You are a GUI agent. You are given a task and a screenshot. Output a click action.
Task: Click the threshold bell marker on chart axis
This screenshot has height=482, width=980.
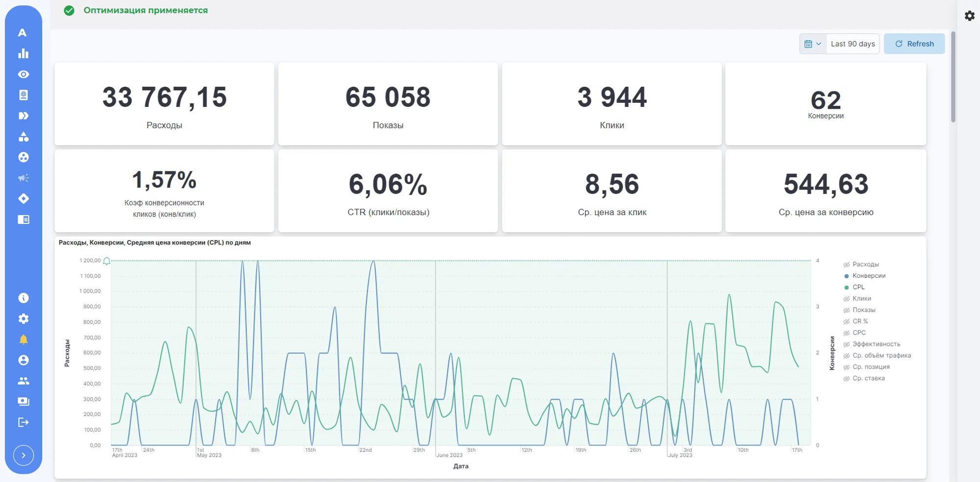point(107,261)
